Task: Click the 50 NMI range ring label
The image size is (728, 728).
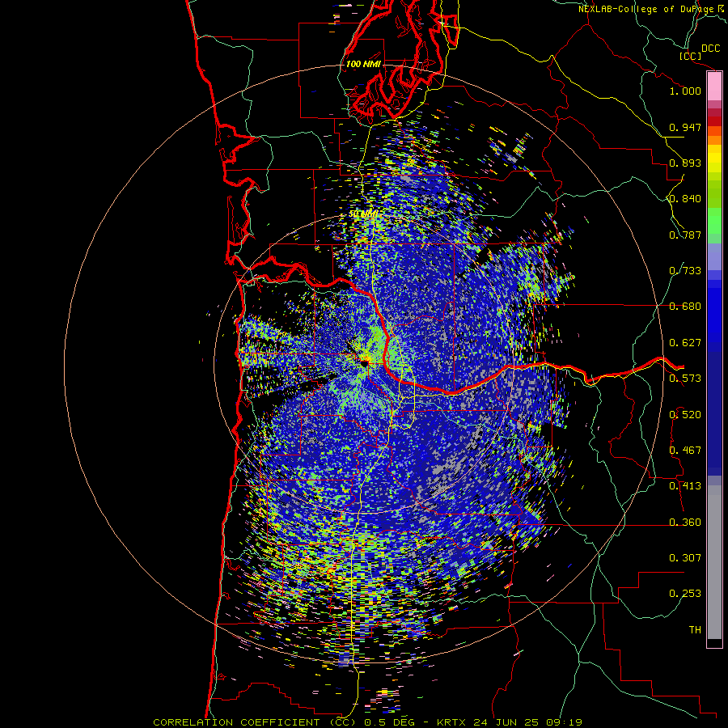Action: point(363,214)
